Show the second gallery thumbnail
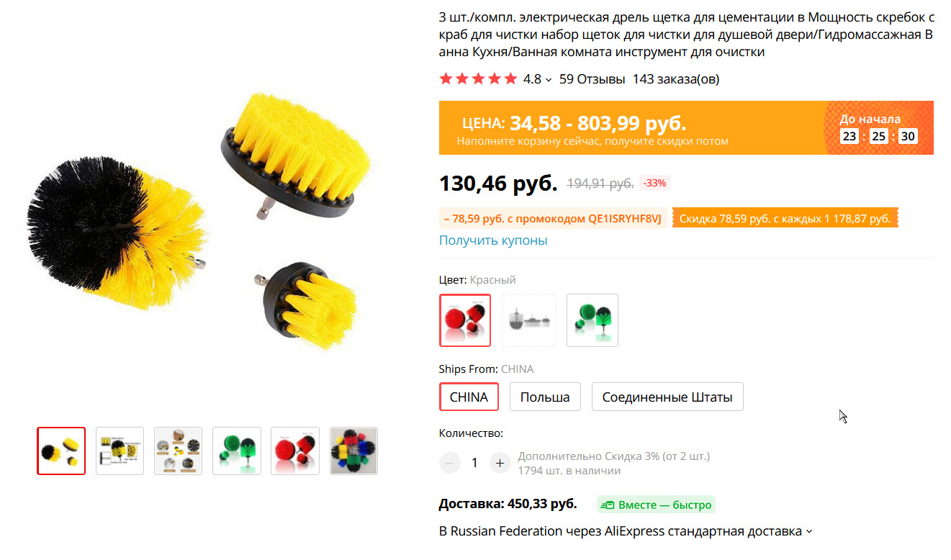Screen dimensions: 951x560 coord(120,451)
